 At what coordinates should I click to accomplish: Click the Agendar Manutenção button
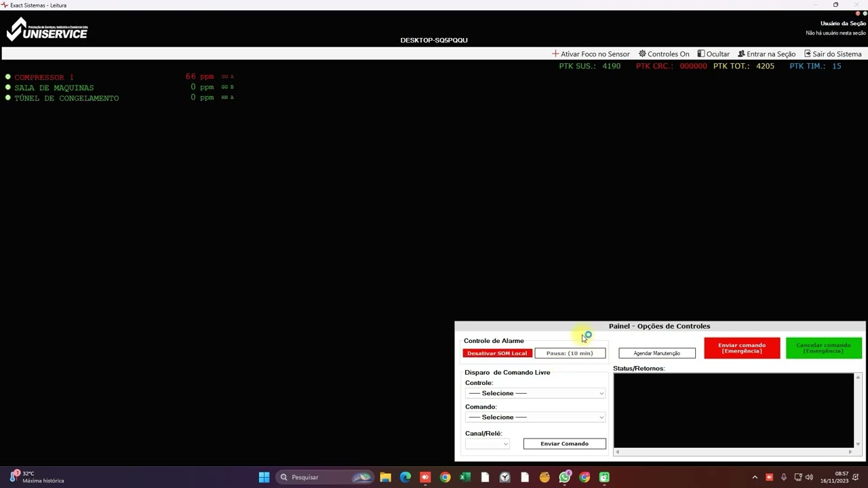(657, 353)
